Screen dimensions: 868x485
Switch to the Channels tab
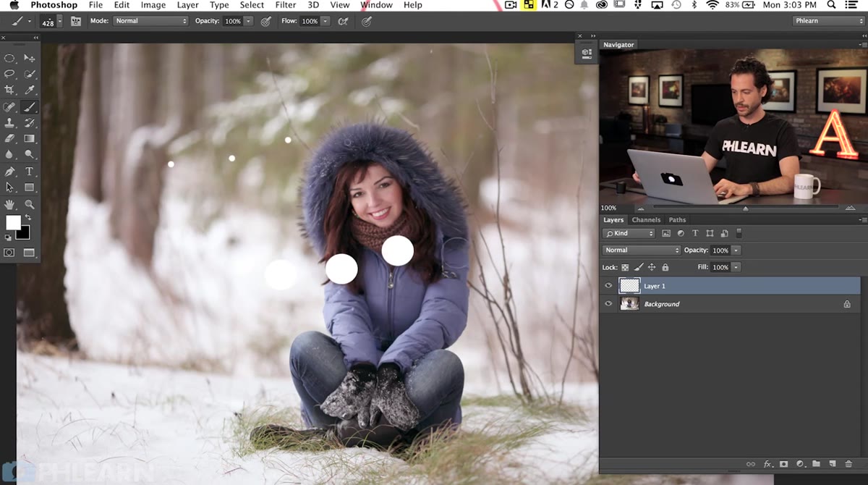(x=646, y=220)
